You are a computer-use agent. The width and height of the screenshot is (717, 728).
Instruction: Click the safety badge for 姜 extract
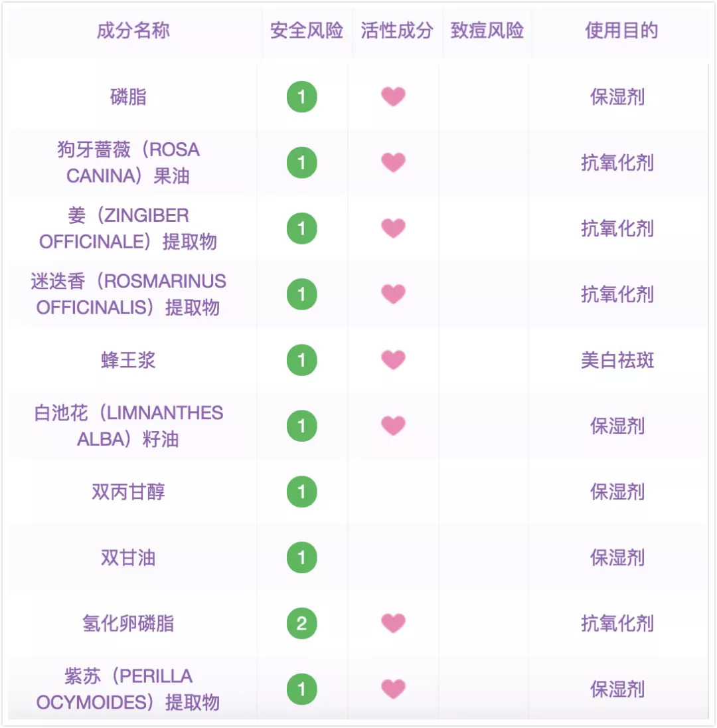coord(301,228)
